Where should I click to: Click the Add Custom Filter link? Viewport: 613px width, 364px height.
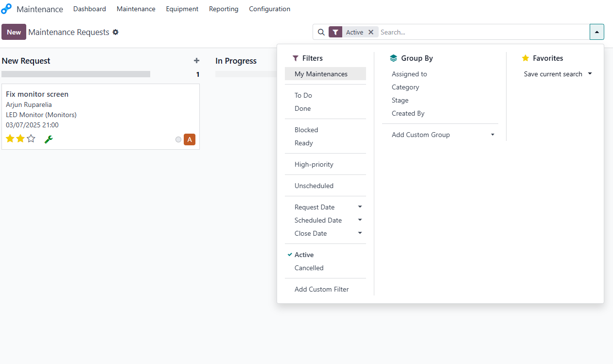coord(321,289)
